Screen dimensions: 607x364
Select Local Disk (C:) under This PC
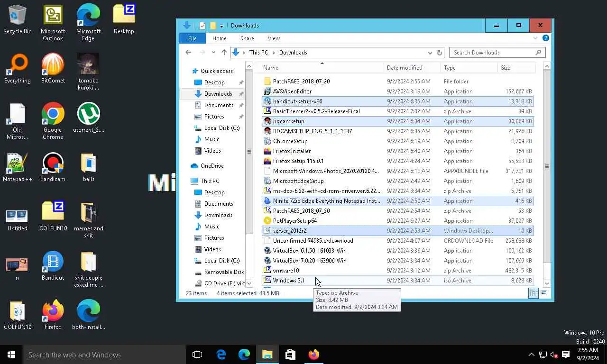221,261
